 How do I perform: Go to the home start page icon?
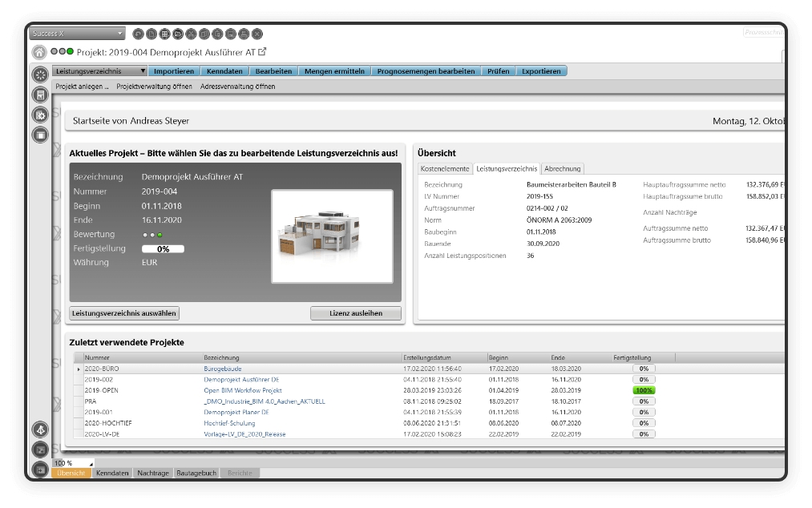click(x=39, y=52)
